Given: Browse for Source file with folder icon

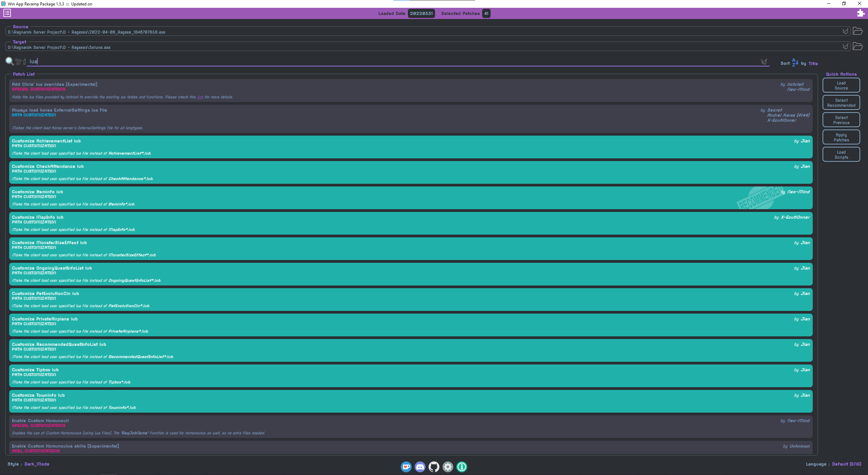Looking at the screenshot, I should click(x=857, y=31).
